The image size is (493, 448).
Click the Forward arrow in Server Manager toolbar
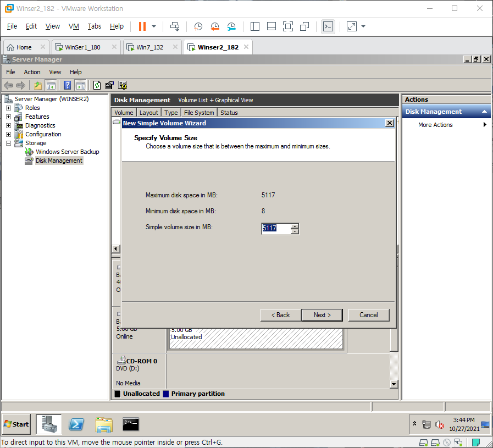(21, 85)
